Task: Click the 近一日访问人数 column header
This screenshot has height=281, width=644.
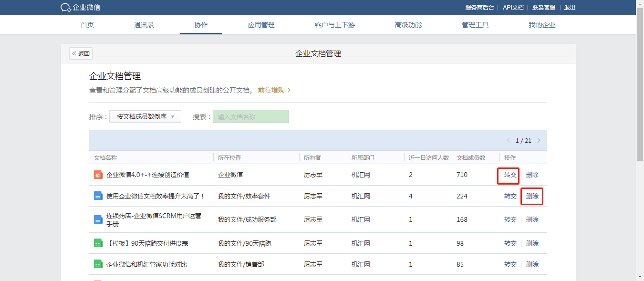Action: click(429, 157)
